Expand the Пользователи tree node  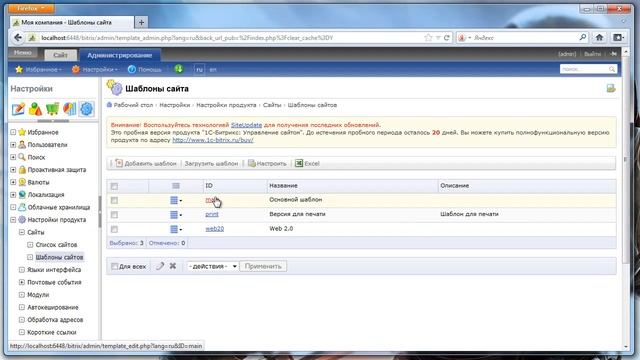(13, 144)
